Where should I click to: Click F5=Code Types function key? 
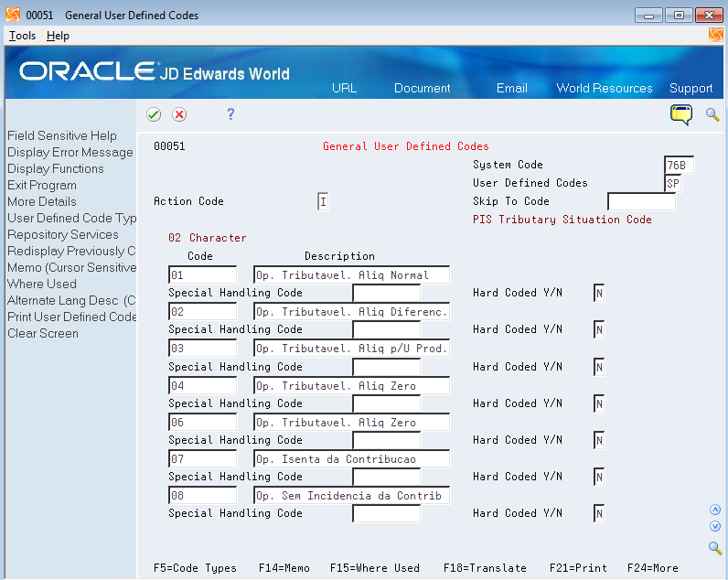coord(195,568)
